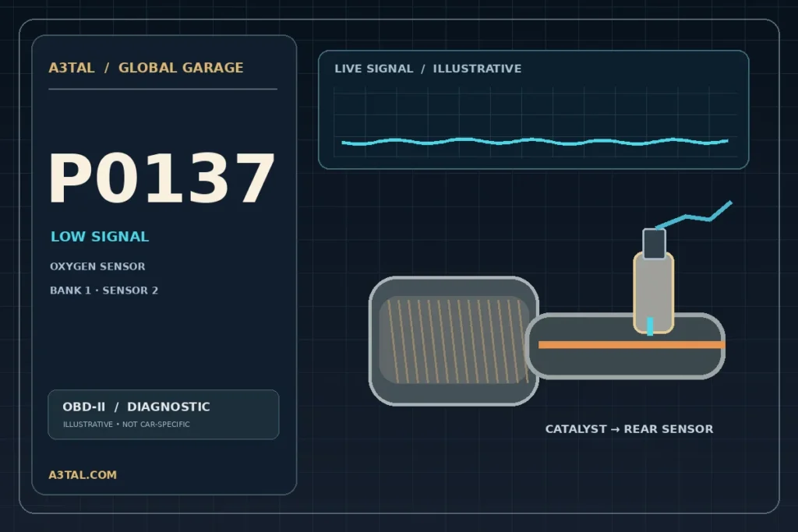Click the cyan sensor tip in pipe
The image size is (798, 532).
coord(650,326)
